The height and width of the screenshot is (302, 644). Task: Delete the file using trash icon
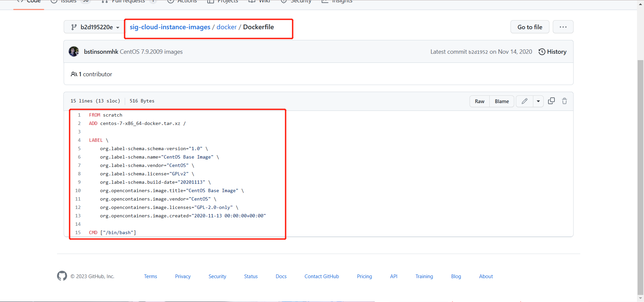(565, 101)
